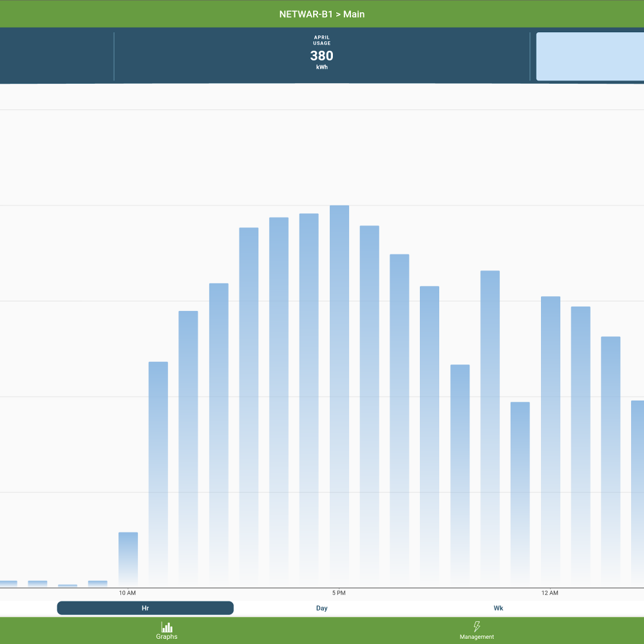Open the Management lightning bolt icon
The image size is (644, 644).
click(x=477, y=627)
